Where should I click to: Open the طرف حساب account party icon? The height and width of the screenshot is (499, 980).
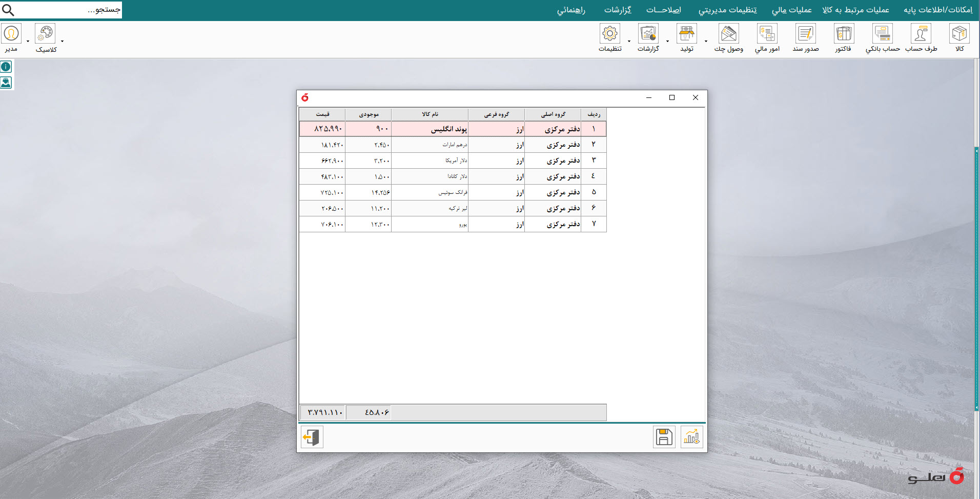pos(921,34)
